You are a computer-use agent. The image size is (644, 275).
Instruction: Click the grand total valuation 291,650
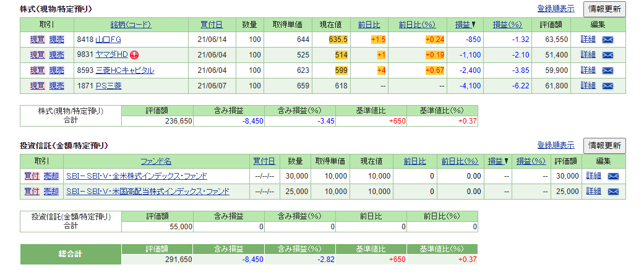click(x=179, y=260)
